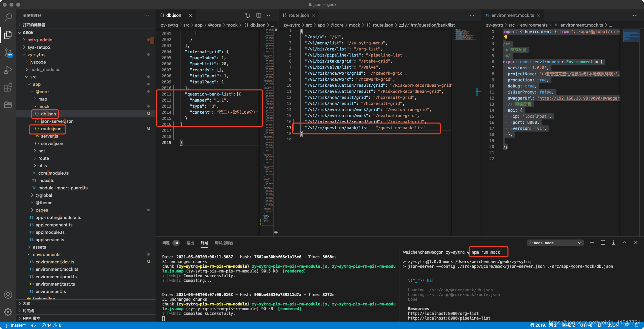
Task: Click the master* branch in status bar
Action: click(15, 325)
